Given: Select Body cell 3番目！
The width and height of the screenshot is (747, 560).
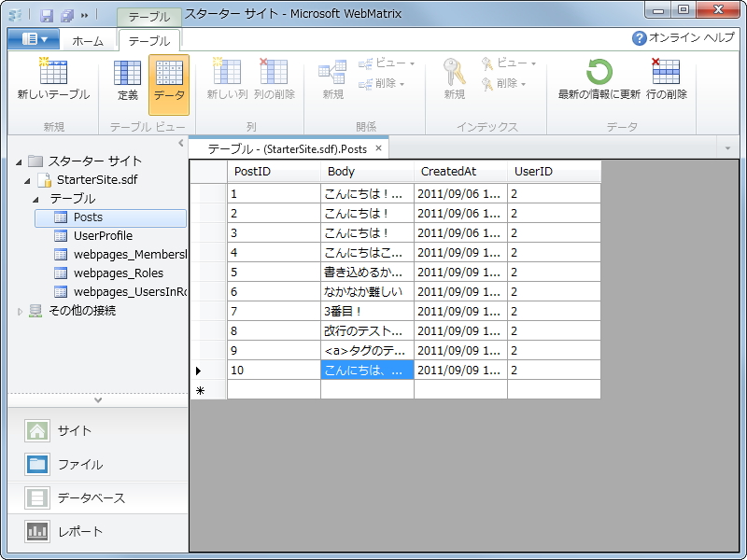Looking at the screenshot, I should (x=367, y=311).
